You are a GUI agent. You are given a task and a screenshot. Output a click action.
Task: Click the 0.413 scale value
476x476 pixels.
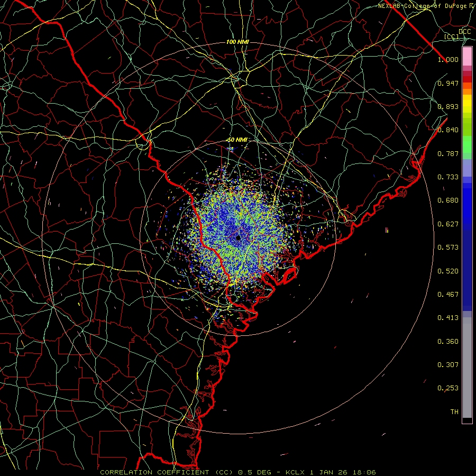click(x=448, y=318)
